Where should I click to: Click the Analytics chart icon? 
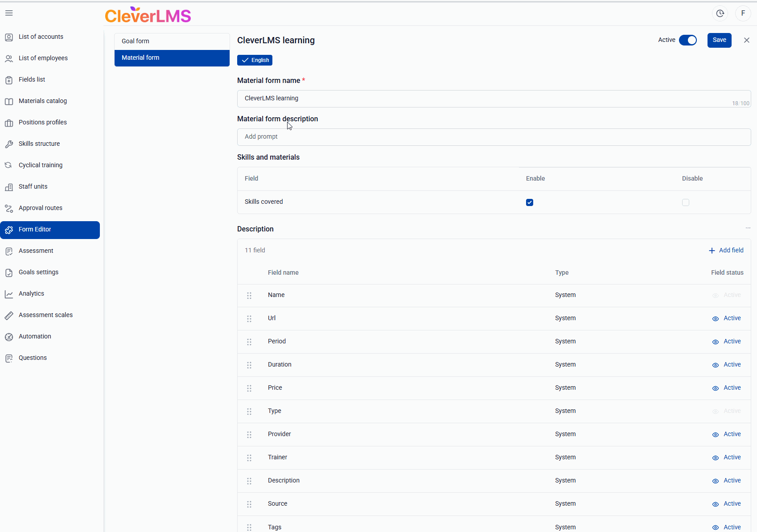pos(9,294)
